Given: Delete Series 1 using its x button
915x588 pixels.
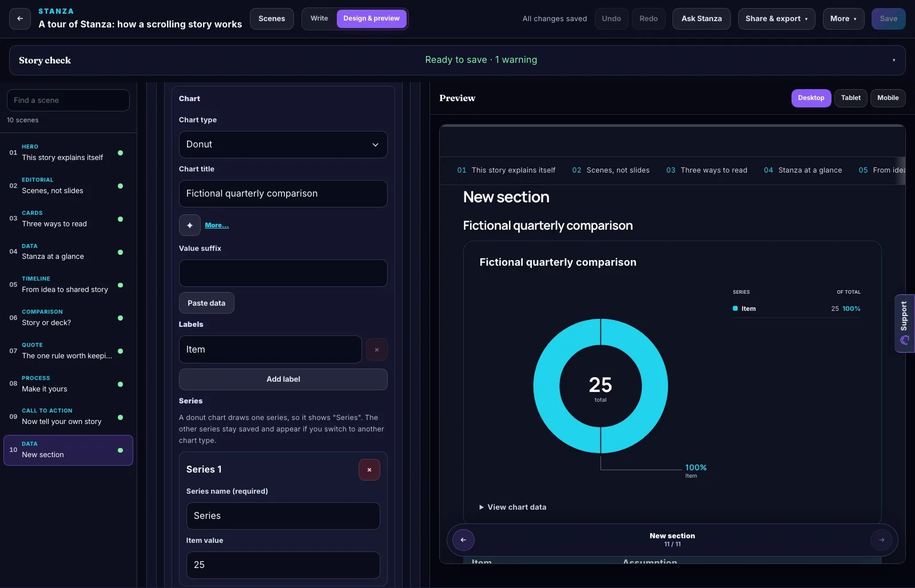Looking at the screenshot, I should coord(369,470).
